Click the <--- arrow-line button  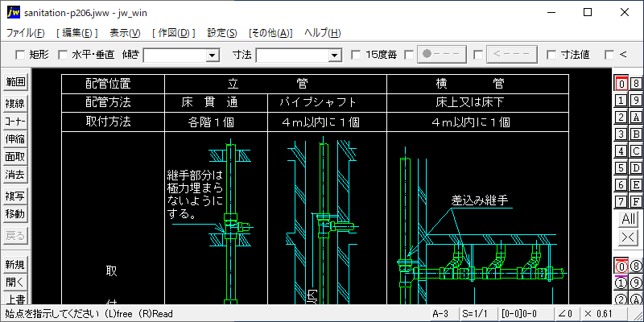512,54
